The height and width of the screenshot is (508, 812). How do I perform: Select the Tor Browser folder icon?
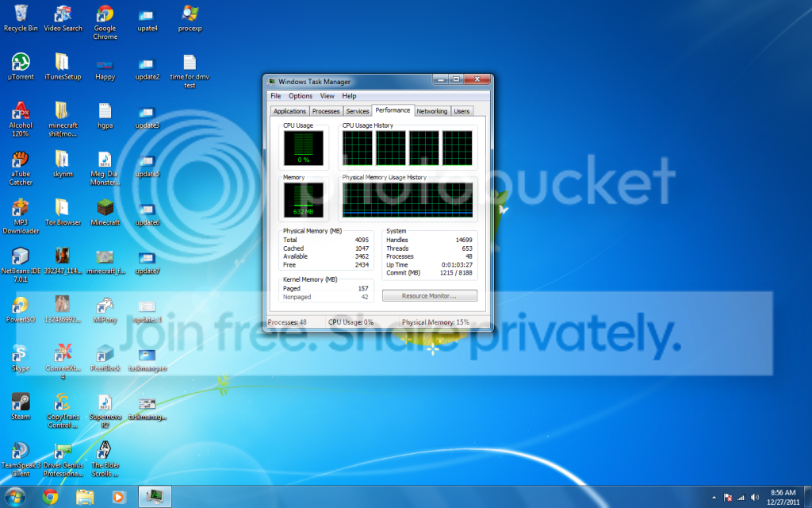pyautogui.click(x=63, y=213)
